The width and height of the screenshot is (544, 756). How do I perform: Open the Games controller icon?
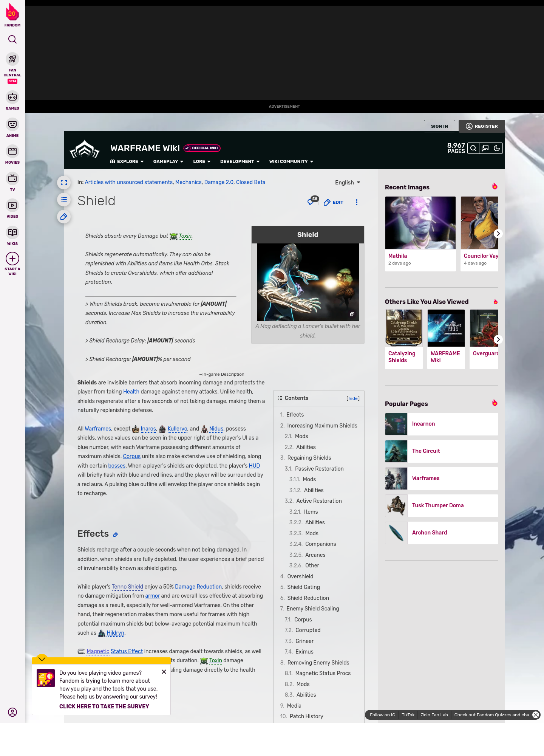click(12, 97)
